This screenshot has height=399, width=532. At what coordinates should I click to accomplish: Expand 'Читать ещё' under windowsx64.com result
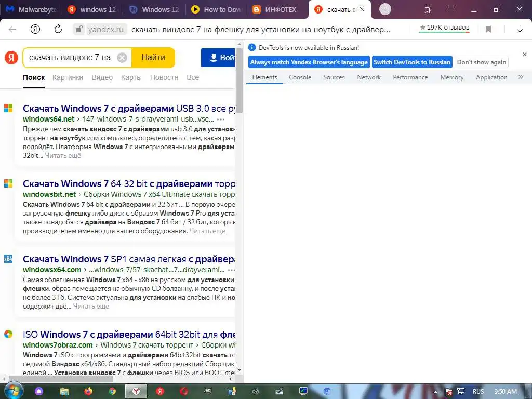tap(91, 306)
